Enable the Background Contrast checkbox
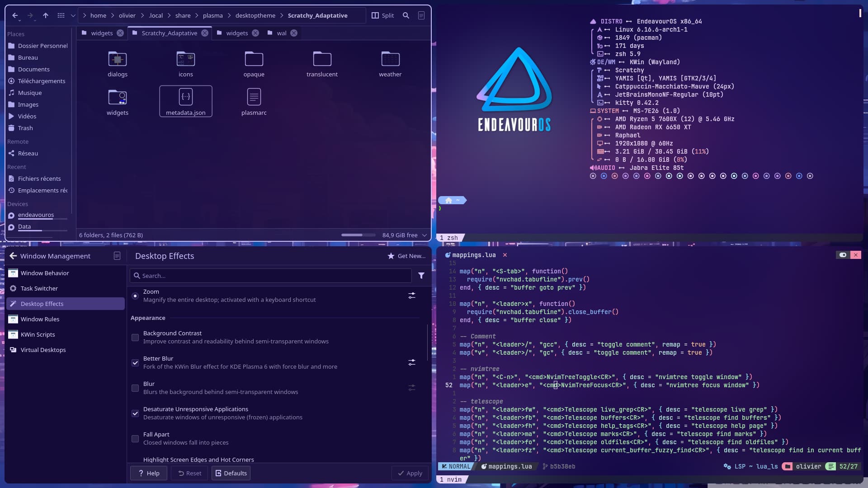The width and height of the screenshot is (868, 488). pyautogui.click(x=135, y=338)
